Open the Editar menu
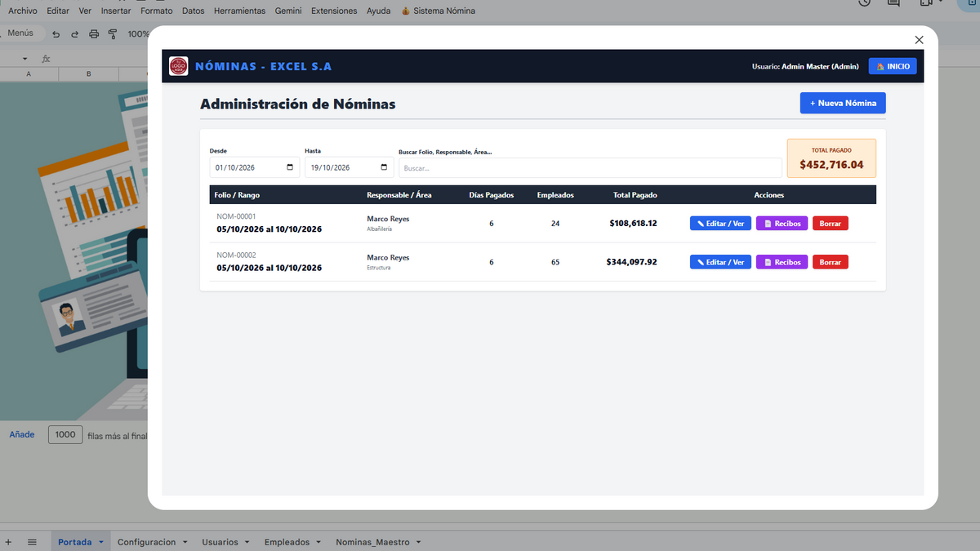Image resolution: width=980 pixels, height=551 pixels. [58, 11]
